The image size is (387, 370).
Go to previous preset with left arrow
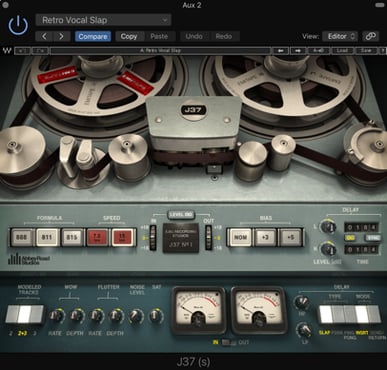(44, 36)
